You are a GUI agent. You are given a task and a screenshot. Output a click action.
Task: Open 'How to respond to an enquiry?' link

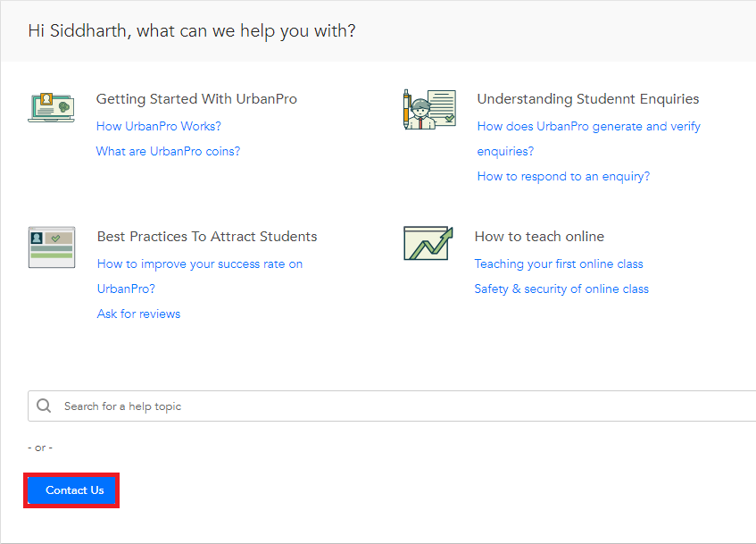click(563, 176)
